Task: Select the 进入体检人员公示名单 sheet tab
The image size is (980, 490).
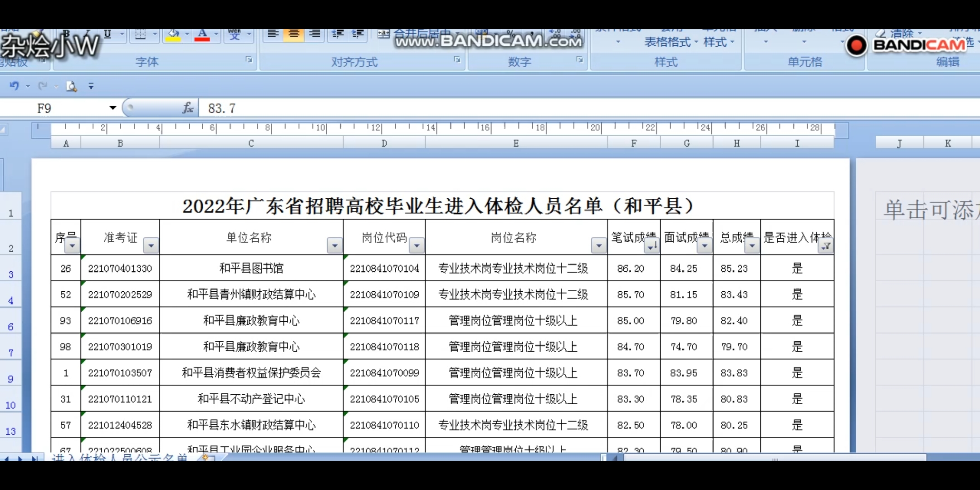Action: point(120,457)
